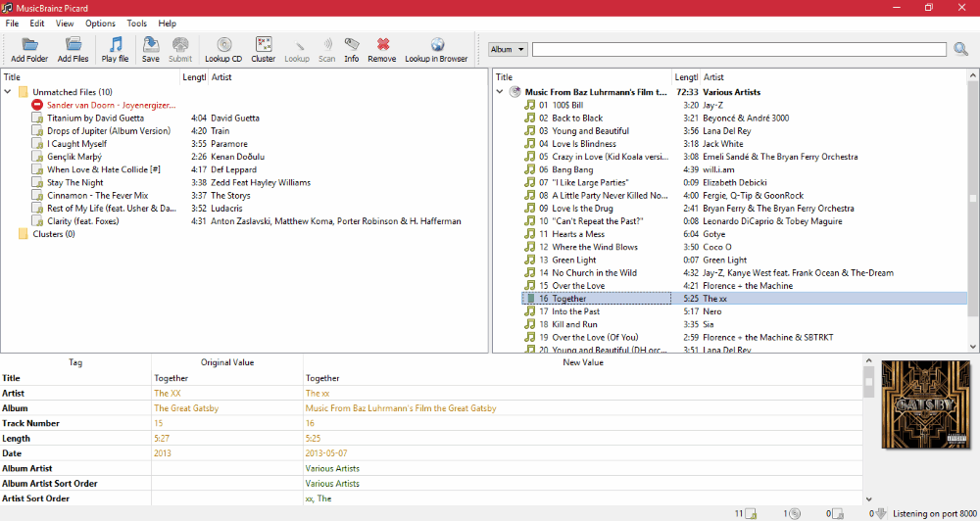Click the Play file icon

[115, 44]
